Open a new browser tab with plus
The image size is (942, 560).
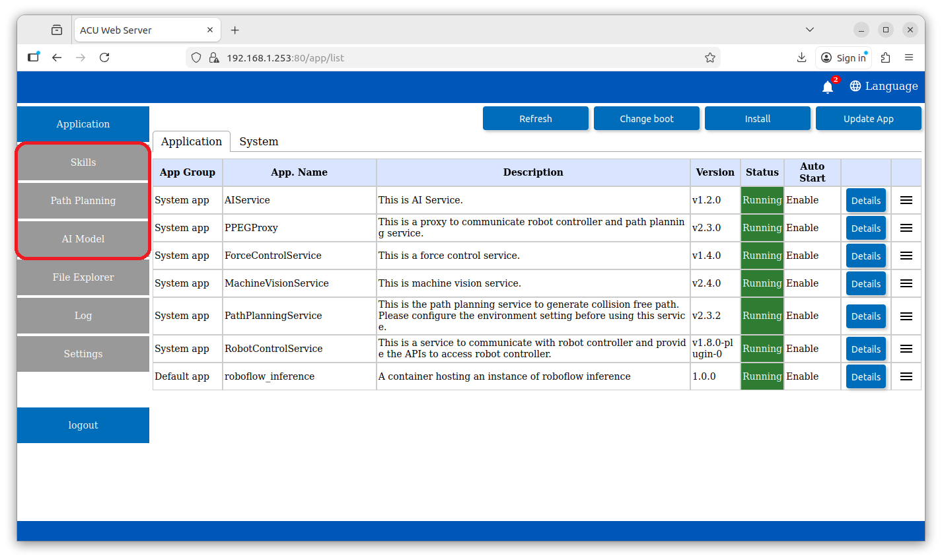point(235,30)
